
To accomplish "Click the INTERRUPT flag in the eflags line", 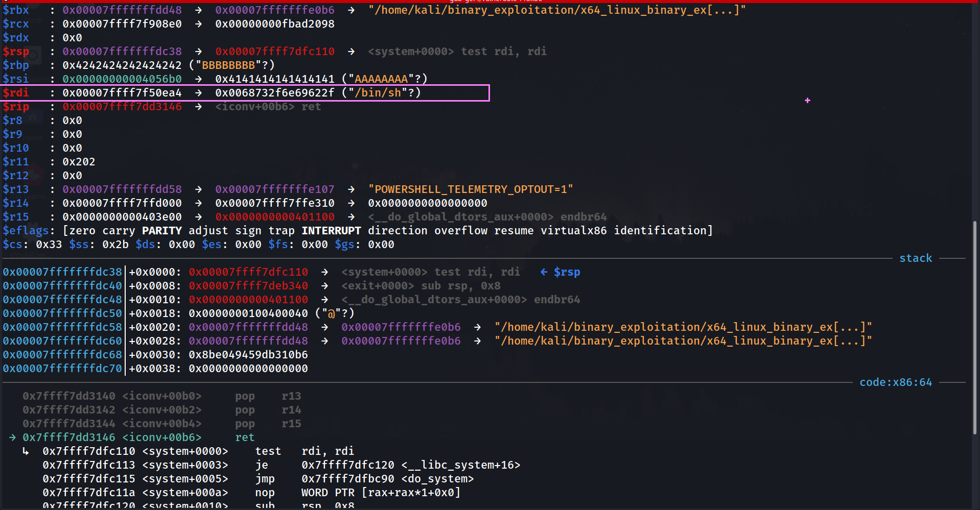I will pyautogui.click(x=331, y=231).
